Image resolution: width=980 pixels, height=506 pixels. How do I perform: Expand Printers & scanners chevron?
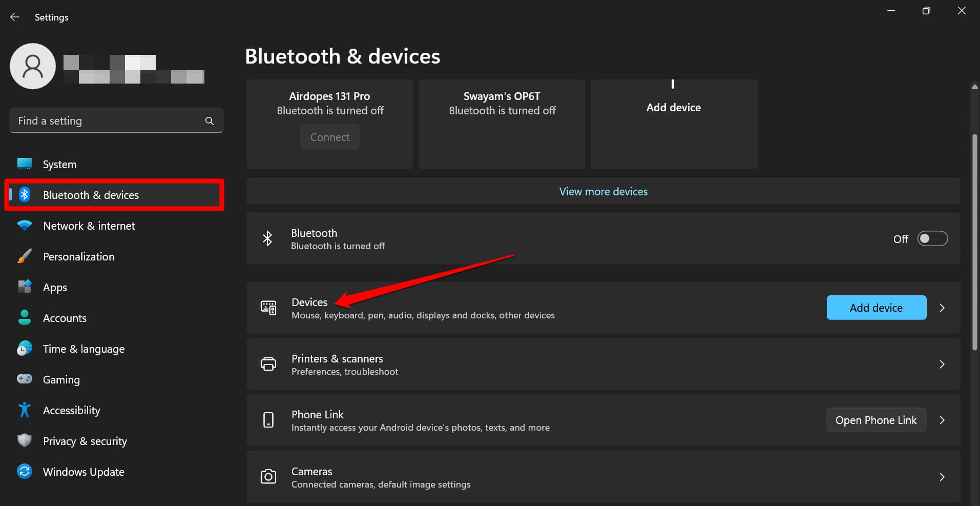pyautogui.click(x=942, y=364)
